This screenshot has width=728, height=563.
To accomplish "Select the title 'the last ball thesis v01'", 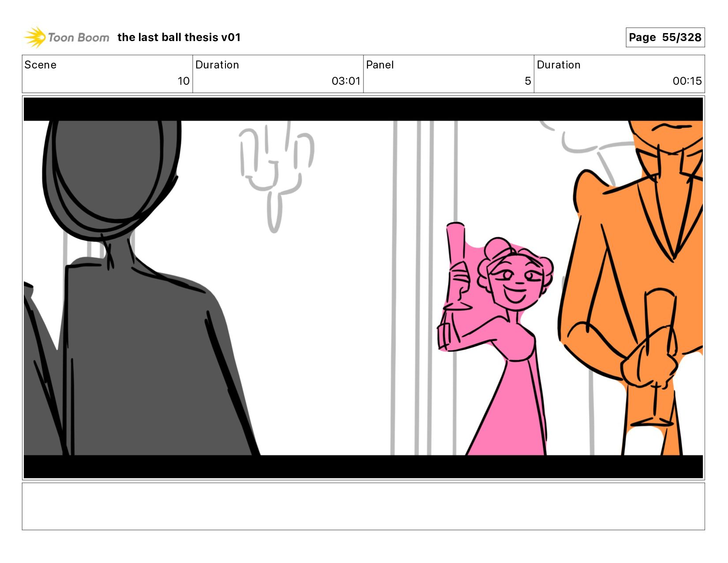I will pyautogui.click(x=179, y=37).
